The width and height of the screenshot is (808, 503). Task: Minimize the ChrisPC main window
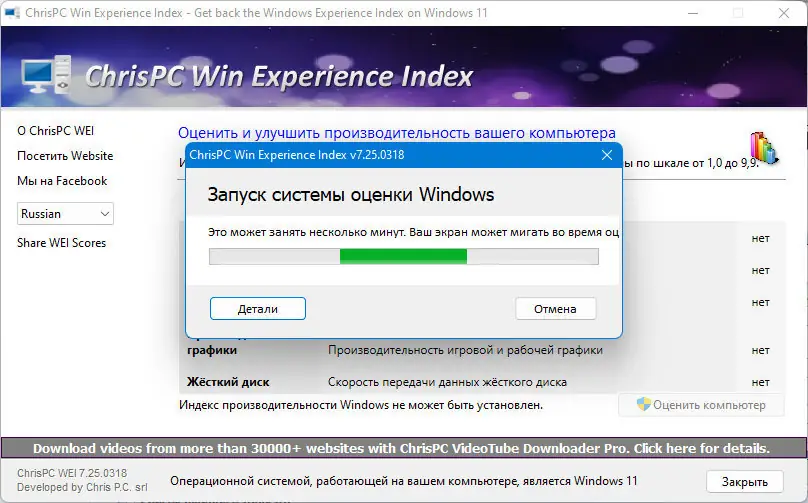tap(693, 13)
